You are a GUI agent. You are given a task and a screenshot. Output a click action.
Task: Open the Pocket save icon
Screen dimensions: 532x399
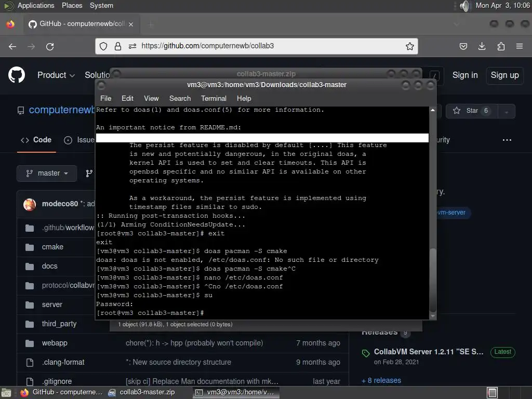(x=463, y=46)
